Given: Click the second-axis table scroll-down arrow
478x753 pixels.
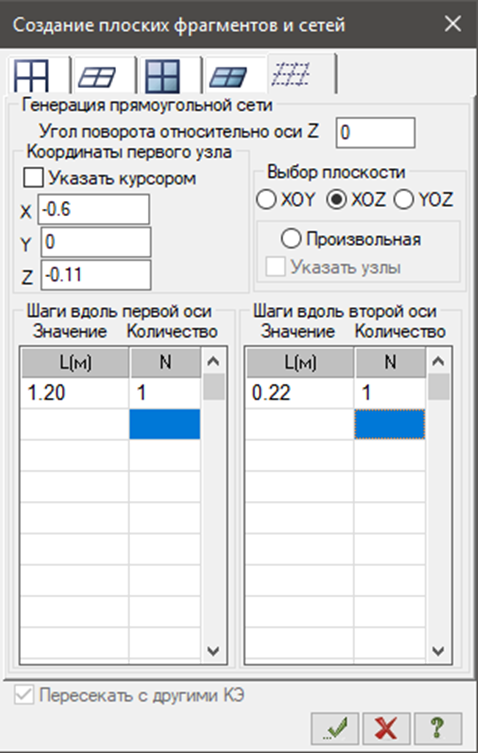Looking at the screenshot, I should (438, 651).
